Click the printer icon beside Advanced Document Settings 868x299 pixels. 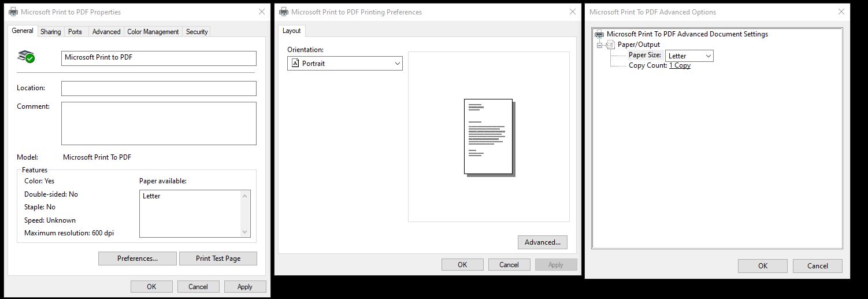(599, 34)
